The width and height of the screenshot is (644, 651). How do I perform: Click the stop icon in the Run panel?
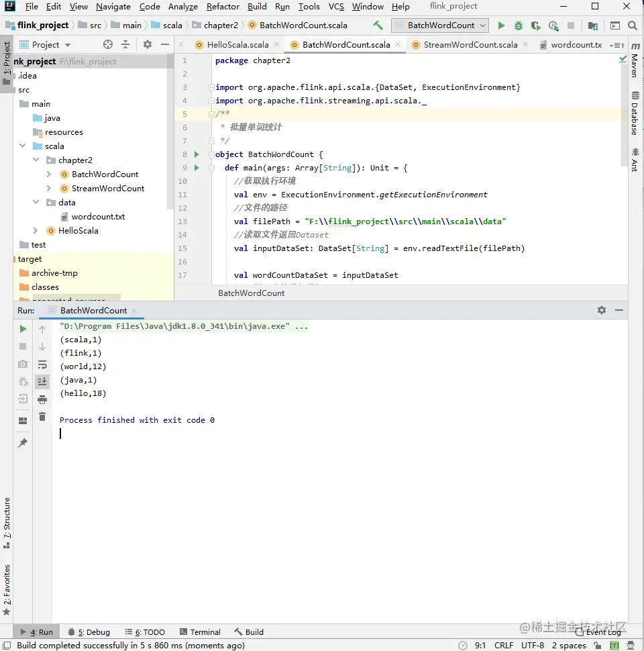point(23,346)
